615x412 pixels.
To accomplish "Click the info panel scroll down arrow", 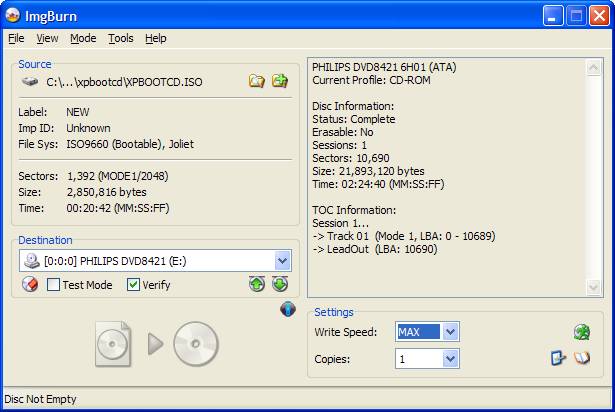I will point(593,287).
